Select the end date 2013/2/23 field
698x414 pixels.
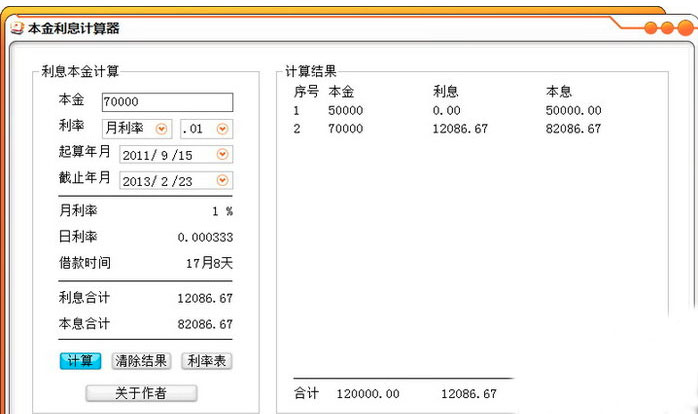176,181
